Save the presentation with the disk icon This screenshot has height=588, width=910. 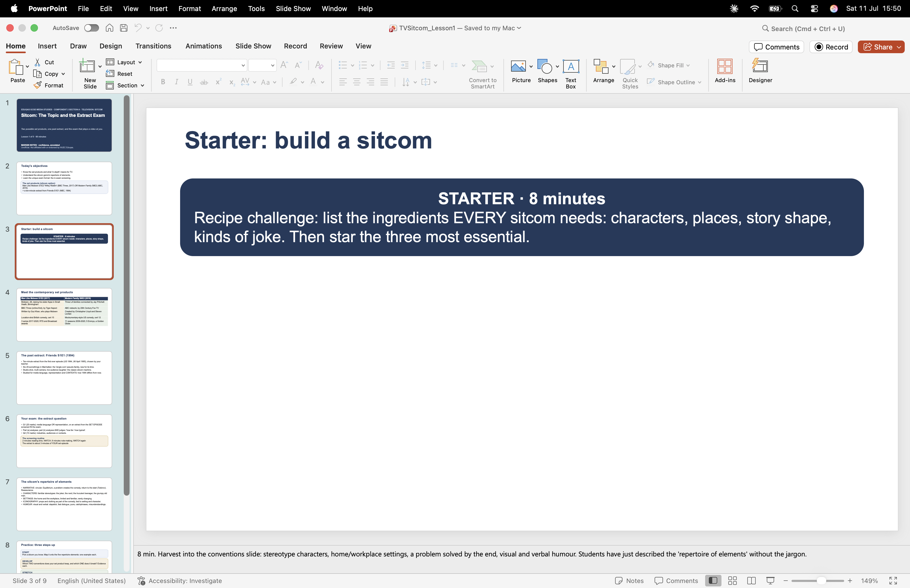click(123, 28)
